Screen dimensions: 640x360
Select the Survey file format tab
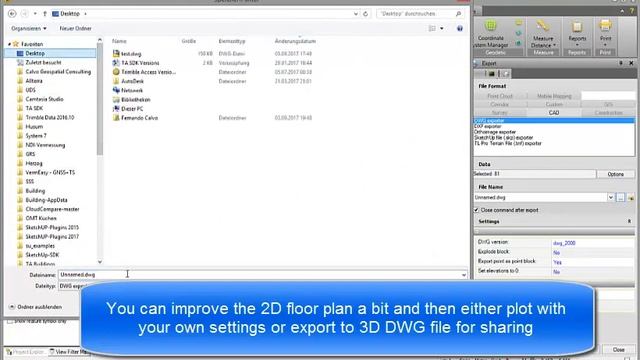(500, 113)
